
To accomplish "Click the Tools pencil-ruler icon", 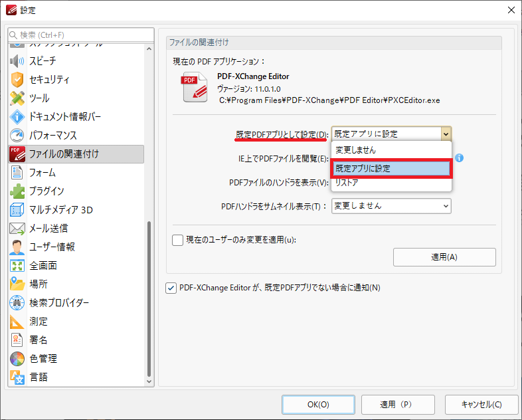I will [17, 98].
